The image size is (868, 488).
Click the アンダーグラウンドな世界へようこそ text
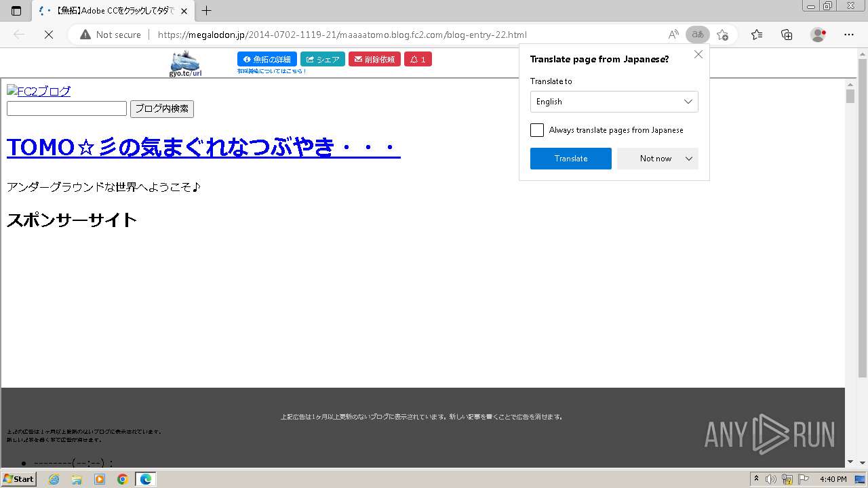[104, 187]
